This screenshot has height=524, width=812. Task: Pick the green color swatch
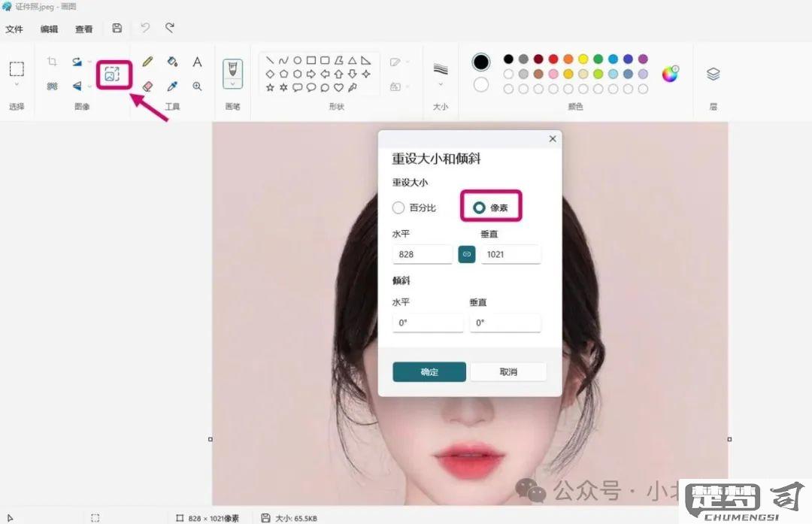click(x=598, y=59)
